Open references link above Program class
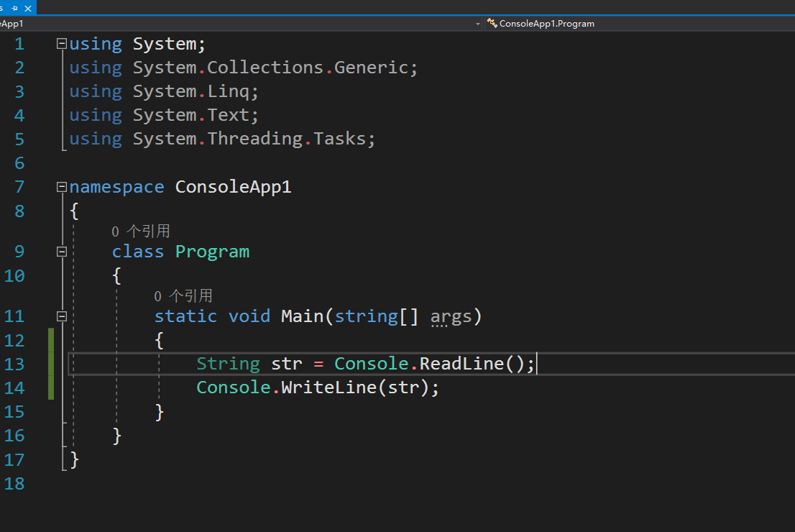The height and width of the screenshot is (532, 795). [x=140, y=231]
